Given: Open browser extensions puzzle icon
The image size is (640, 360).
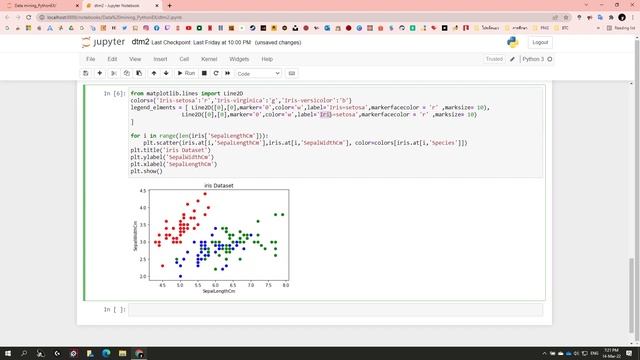Looking at the screenshot, I should [611, 17].
